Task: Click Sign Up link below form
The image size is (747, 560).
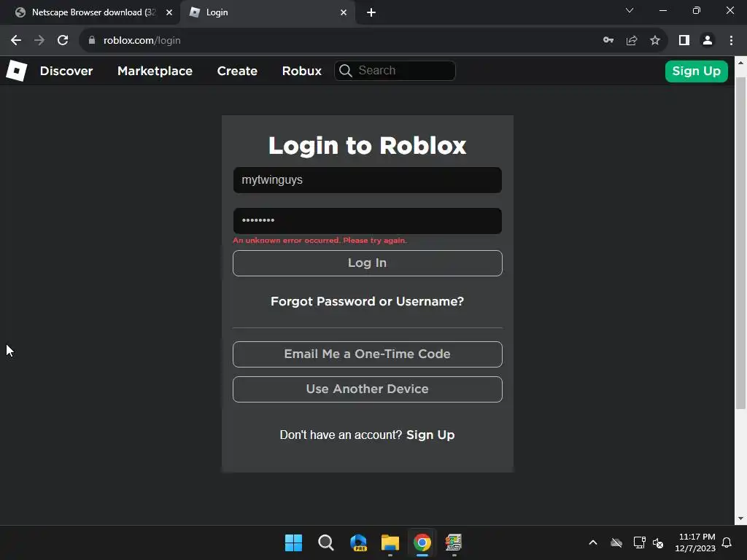Action: (430, 435)
